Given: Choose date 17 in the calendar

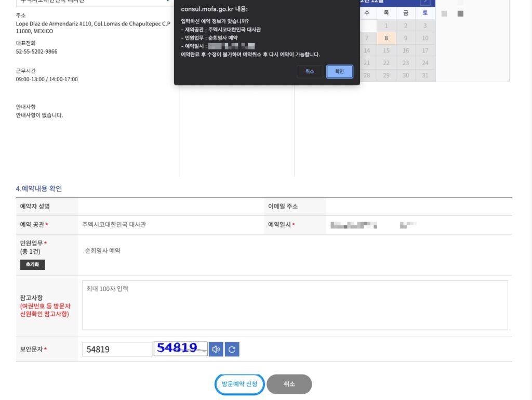Looking at the screenshot, I should [x=425, y=50].
